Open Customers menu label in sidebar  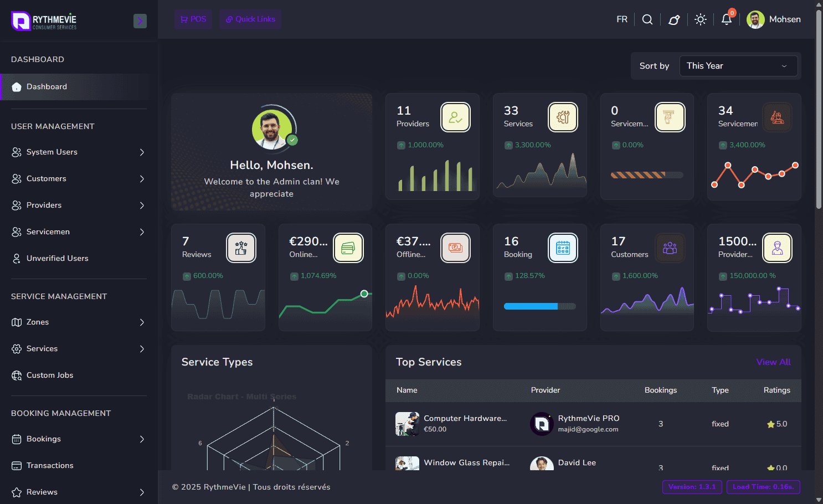47,179
